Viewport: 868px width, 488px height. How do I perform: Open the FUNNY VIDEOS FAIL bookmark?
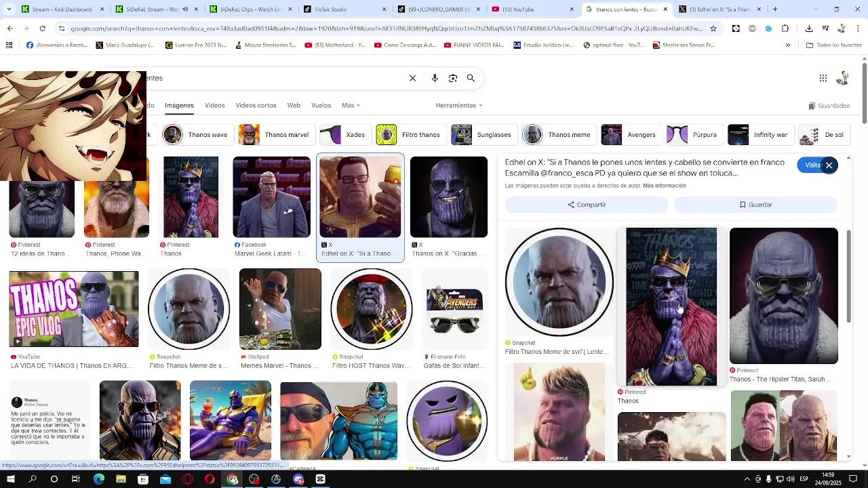[475, 45]
